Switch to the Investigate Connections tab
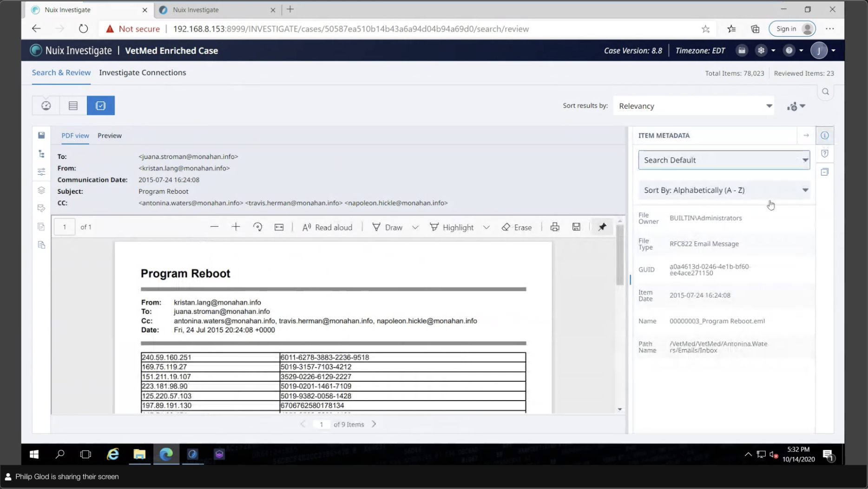868x489 pixels. (142, 73)
